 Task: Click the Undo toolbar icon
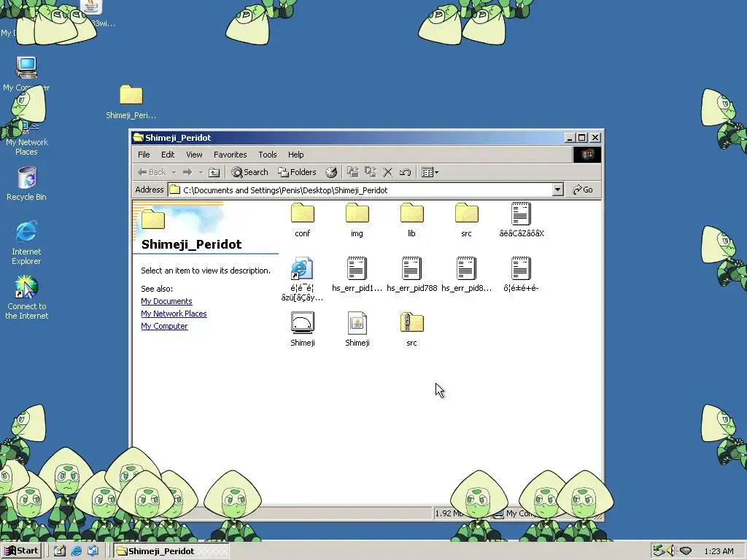(405, 172)
